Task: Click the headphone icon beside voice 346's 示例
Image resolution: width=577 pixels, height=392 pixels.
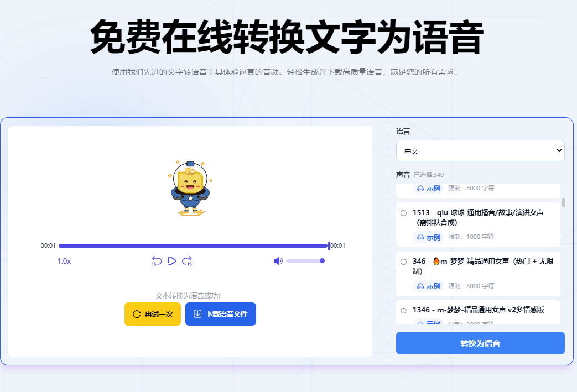Action: tap(420, 286)
